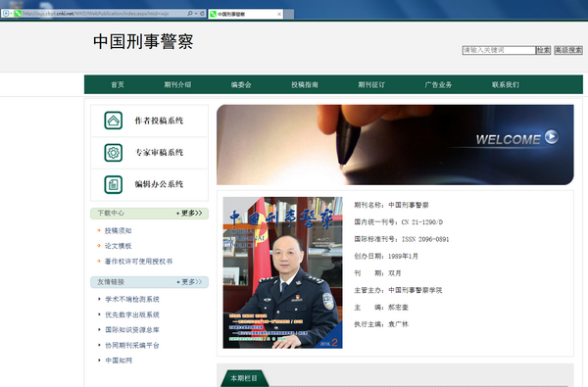
Task: Click the editorial office system document icon
Action: 114,184
